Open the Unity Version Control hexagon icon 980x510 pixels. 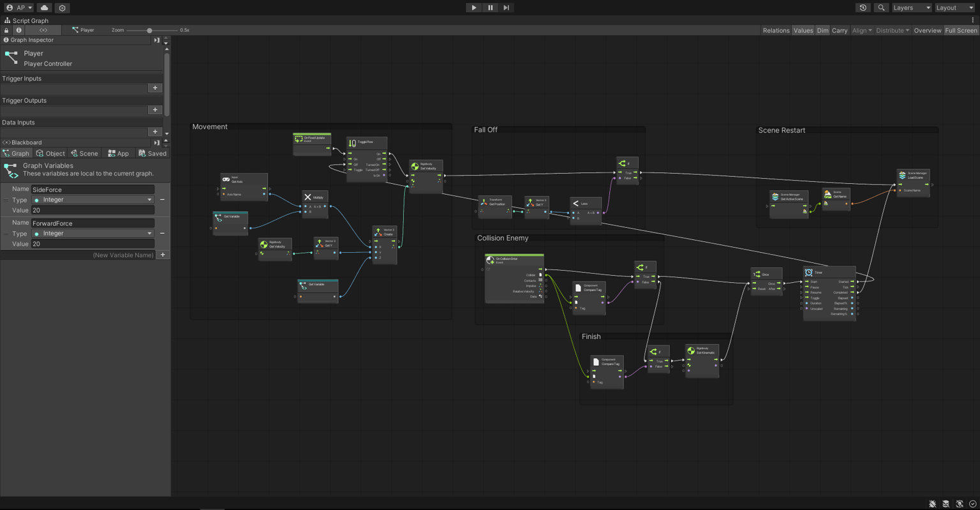click(x=62, y=8)
